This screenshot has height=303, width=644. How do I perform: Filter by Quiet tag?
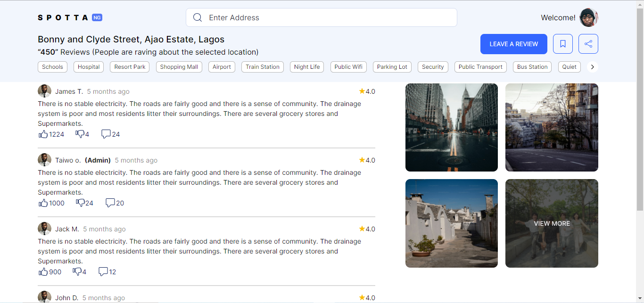[570, 67]
